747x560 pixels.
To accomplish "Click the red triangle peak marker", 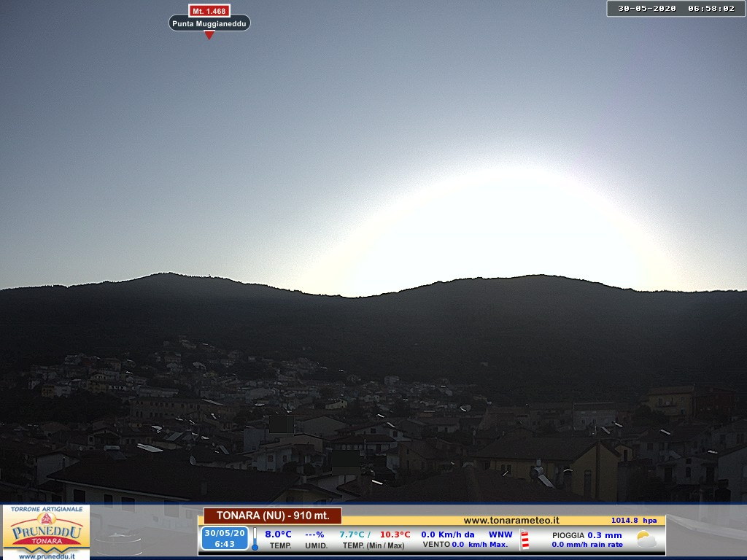I will [x=209, y=35].
